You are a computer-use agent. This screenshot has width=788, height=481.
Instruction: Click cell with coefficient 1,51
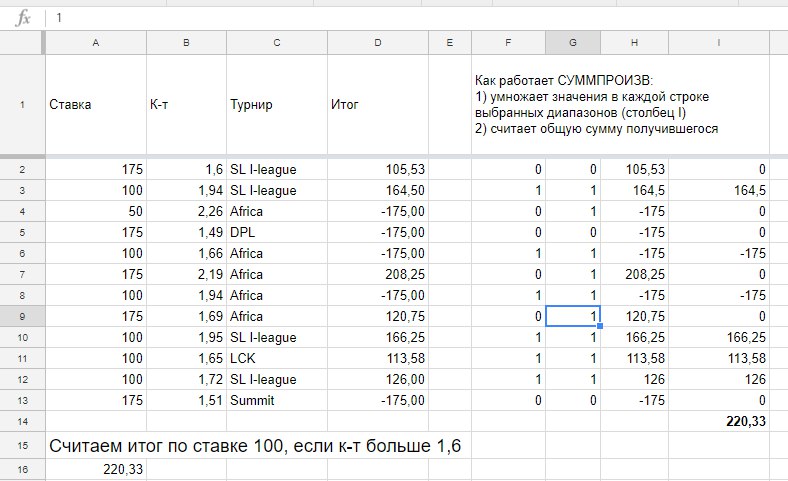click(186, 401)
